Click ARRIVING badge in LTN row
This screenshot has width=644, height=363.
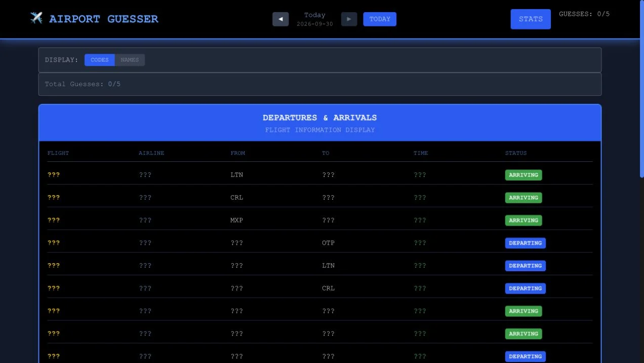[x=524, y=175]
